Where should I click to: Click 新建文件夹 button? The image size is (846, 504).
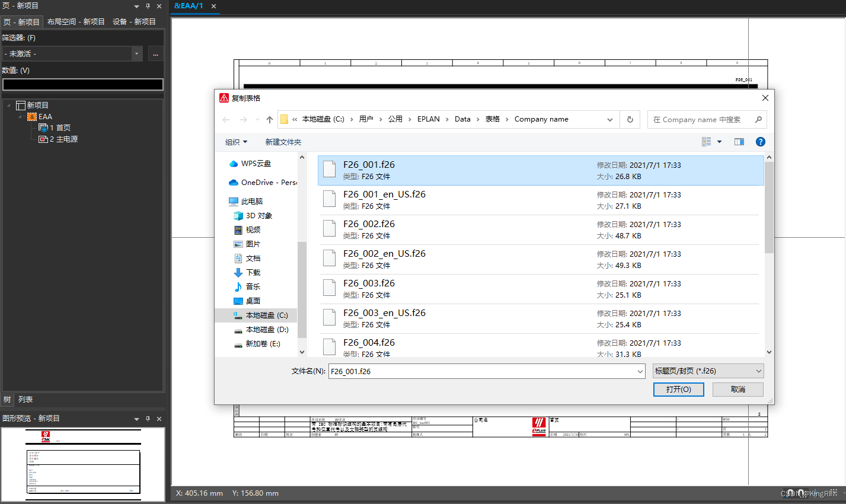click(283, 142)
